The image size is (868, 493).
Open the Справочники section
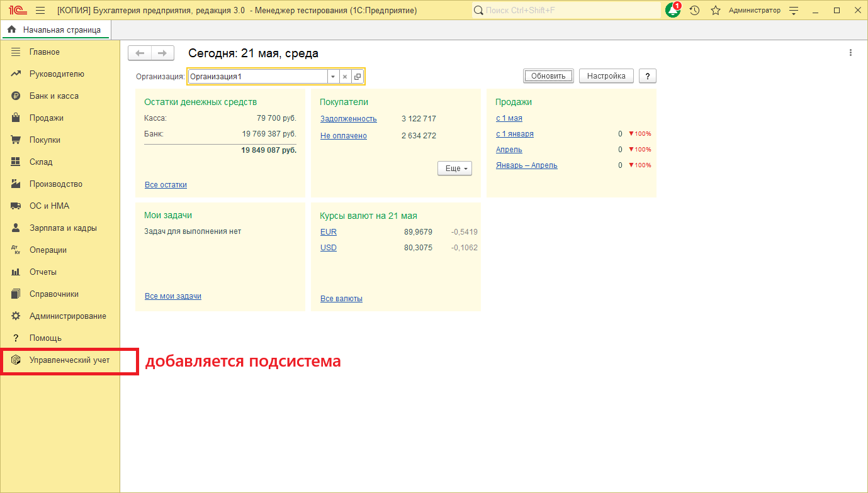tap(60, 294)
